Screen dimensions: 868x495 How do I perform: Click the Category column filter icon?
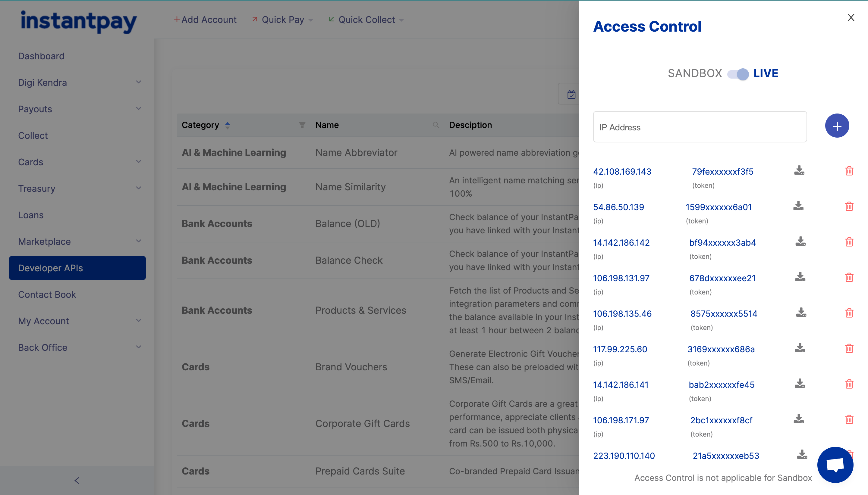pos(302,125)
